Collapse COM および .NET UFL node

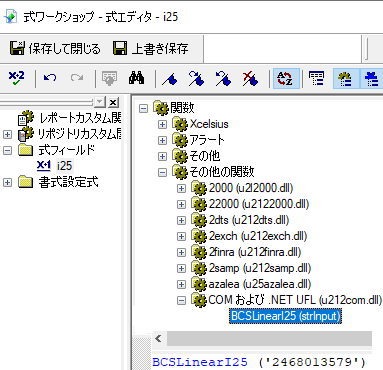point(181,300)
